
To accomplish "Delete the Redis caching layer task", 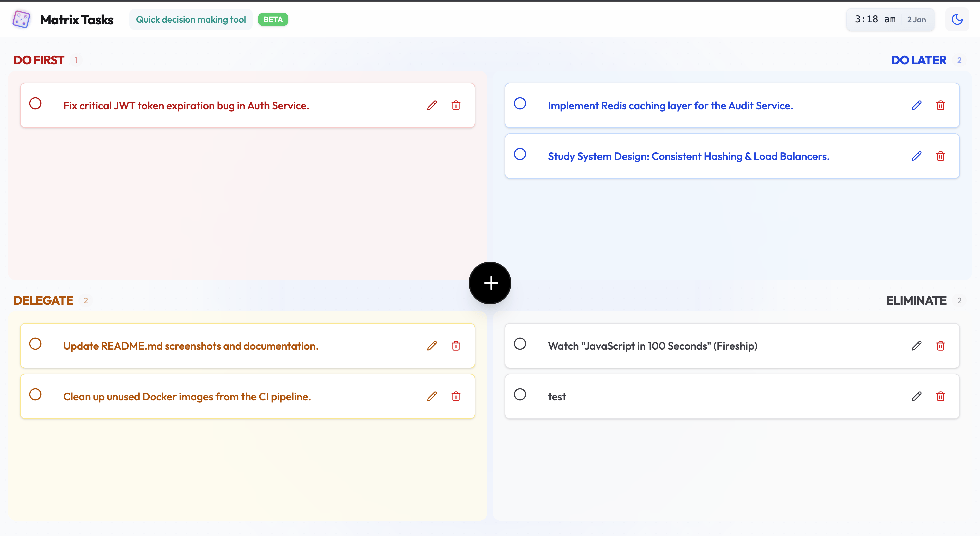I will coord(940,105).
